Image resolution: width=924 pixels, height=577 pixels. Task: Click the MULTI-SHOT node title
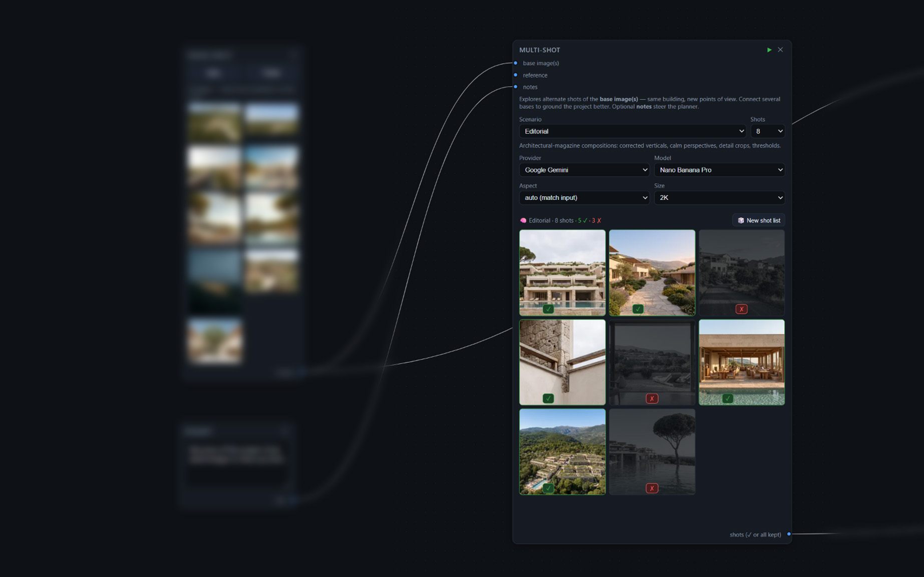click(539, 50)
